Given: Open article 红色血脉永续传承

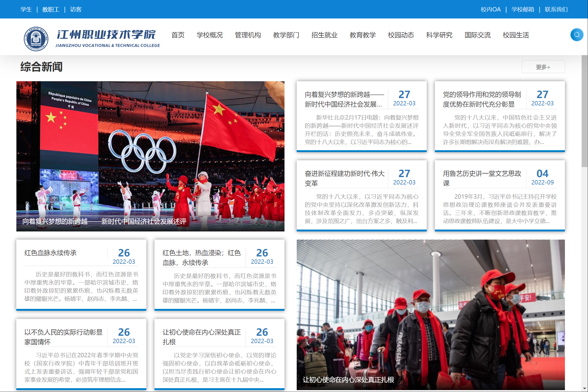Looking at the screenshot, I should [50, 253].
